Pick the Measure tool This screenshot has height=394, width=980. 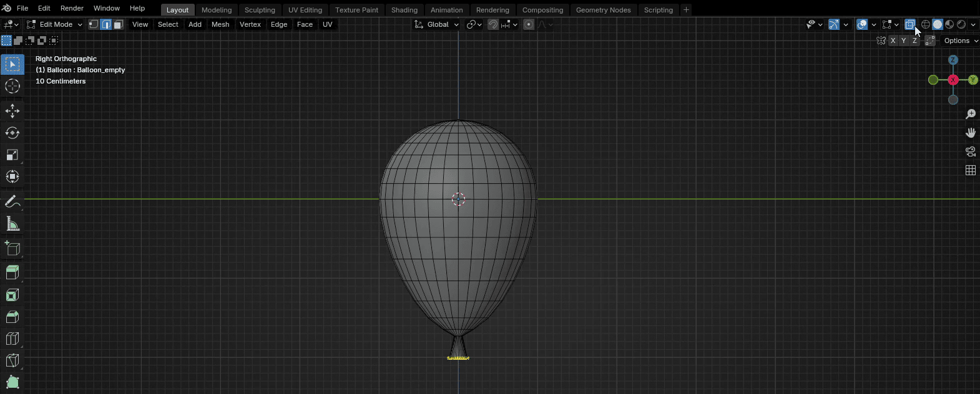point(12,224)
